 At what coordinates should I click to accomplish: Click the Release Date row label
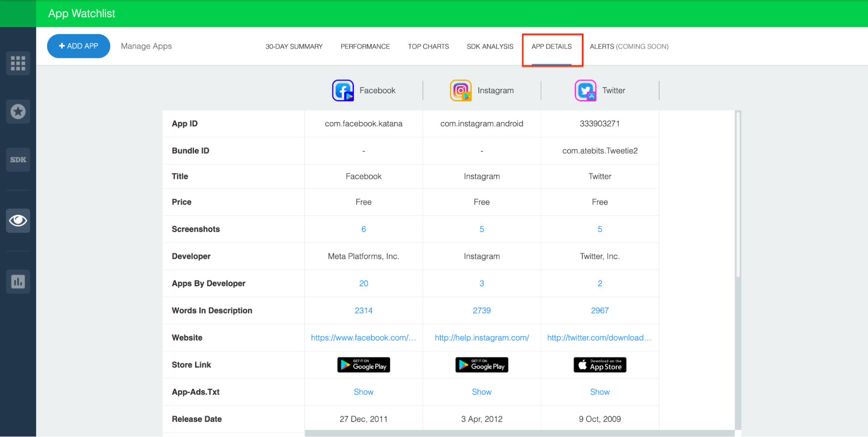click(197, 419)
